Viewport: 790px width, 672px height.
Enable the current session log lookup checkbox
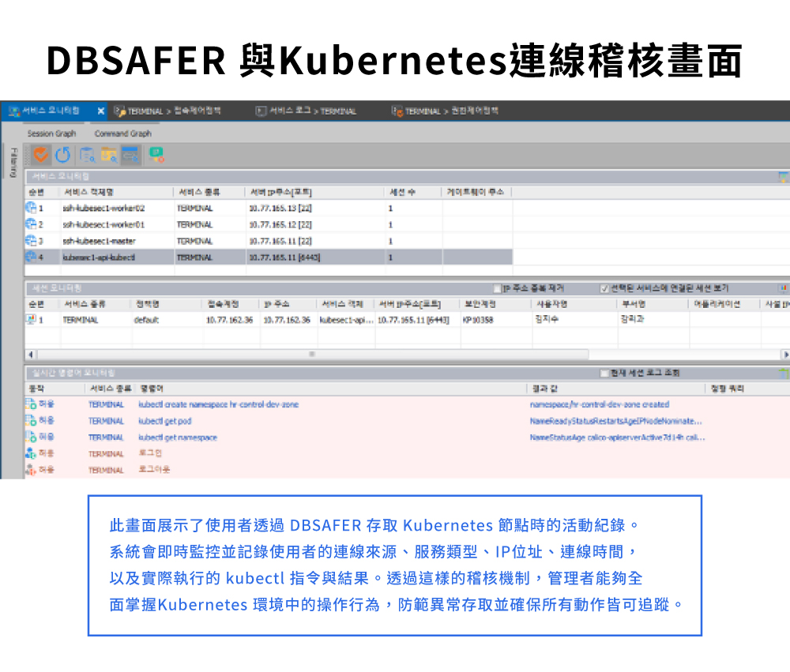click(604, 373)
